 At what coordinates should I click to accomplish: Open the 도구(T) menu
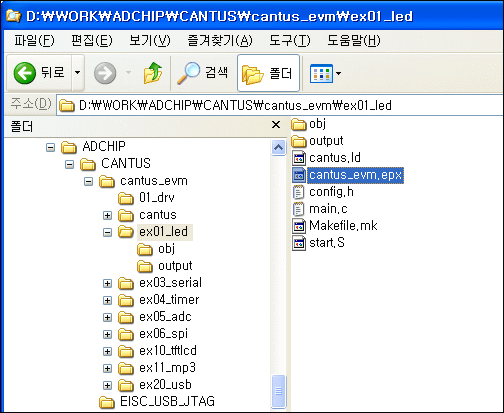click(x=290, y=41)
